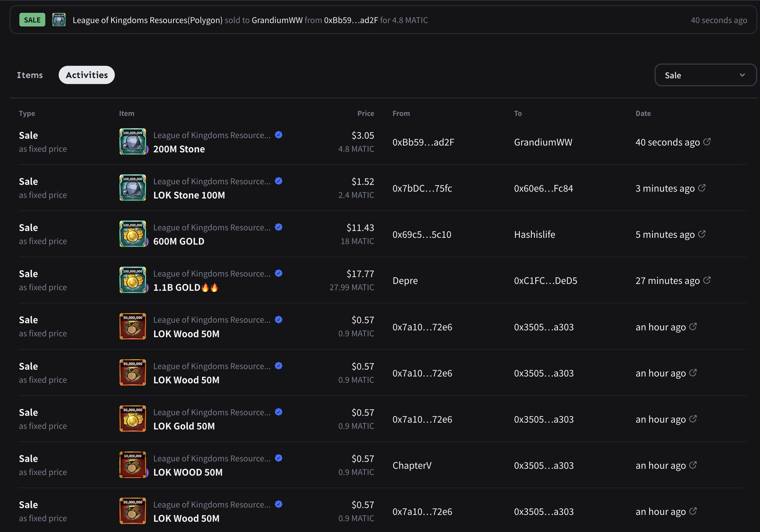Switch to the Items tab
760x532 pixels.
30,75
